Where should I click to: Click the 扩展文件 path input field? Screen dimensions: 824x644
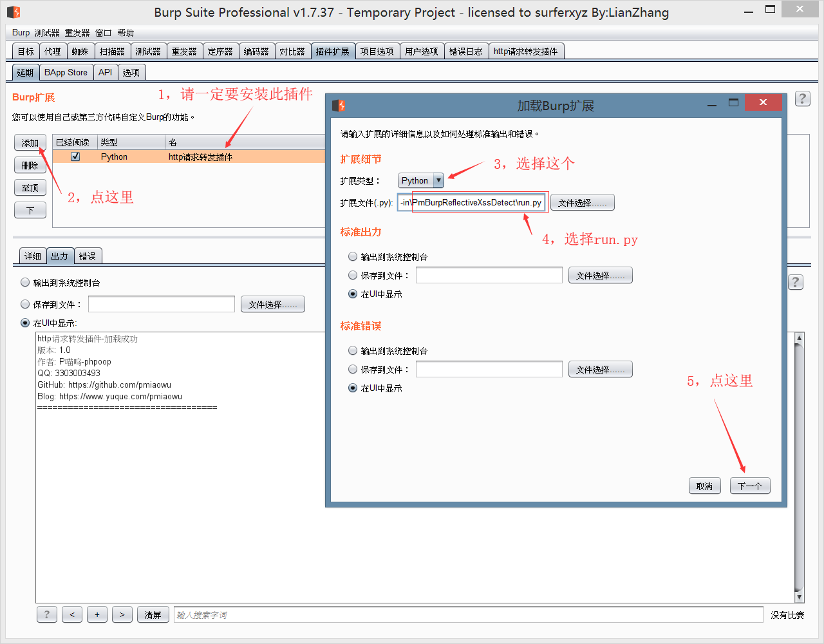(x=471, y=202)
